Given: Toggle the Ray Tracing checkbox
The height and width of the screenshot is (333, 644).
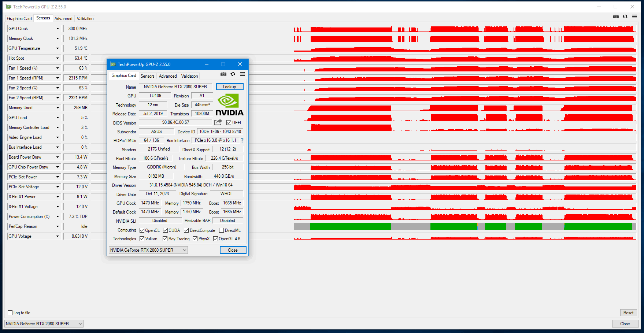Looking at the screenshot, I should (165, 239).
